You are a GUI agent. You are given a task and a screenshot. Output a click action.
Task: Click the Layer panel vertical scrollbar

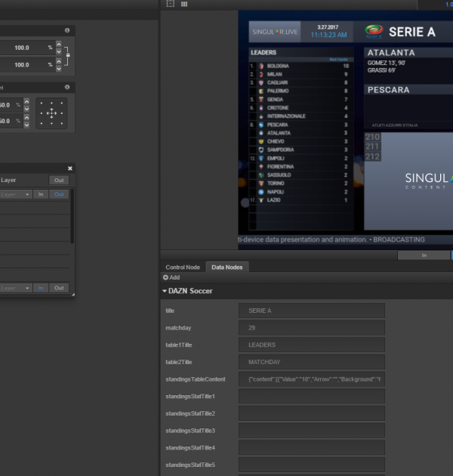(72, 216)
